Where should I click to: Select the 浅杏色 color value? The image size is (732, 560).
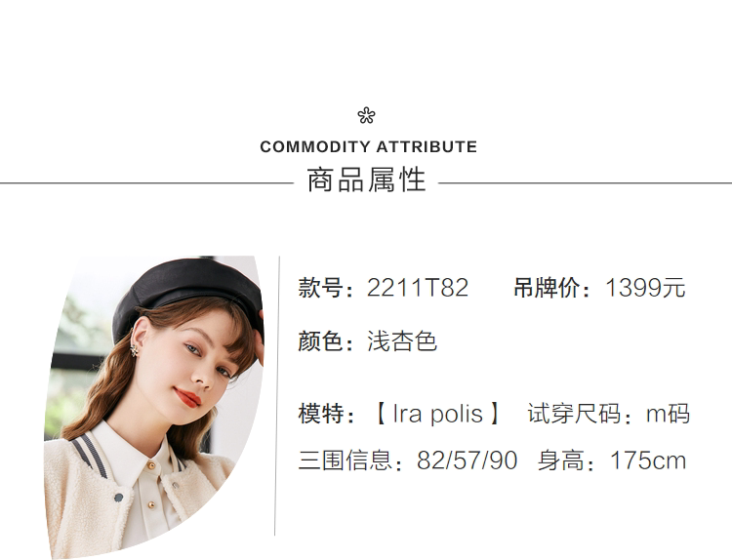coord(401,341)
